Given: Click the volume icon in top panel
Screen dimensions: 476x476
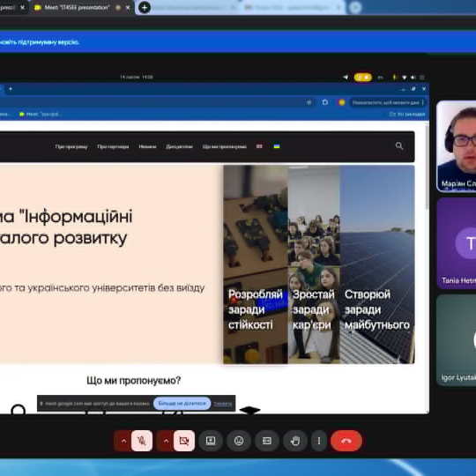Looking at the screenshot, I should point(413,78).
